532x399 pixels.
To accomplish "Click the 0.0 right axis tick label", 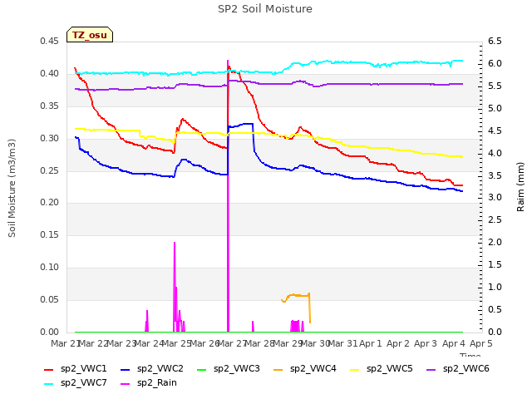I will click(x=495, y=332).
